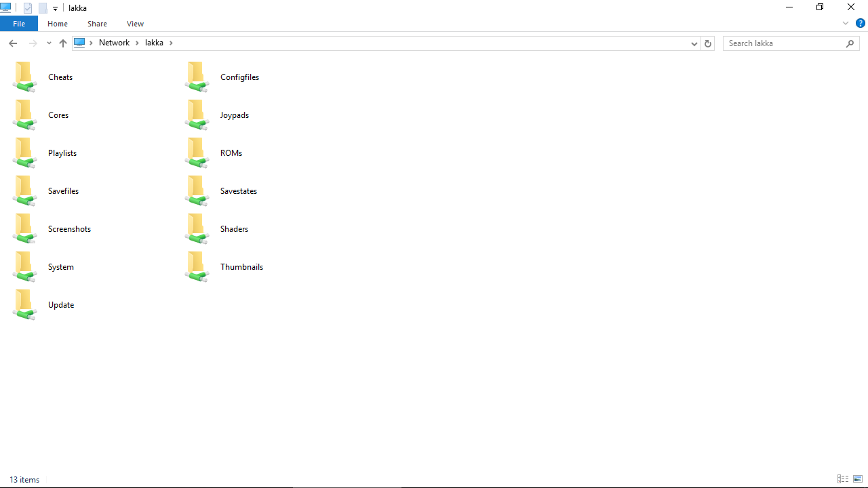
Task: Click the Cores folder icon
Action: [24, 115]
